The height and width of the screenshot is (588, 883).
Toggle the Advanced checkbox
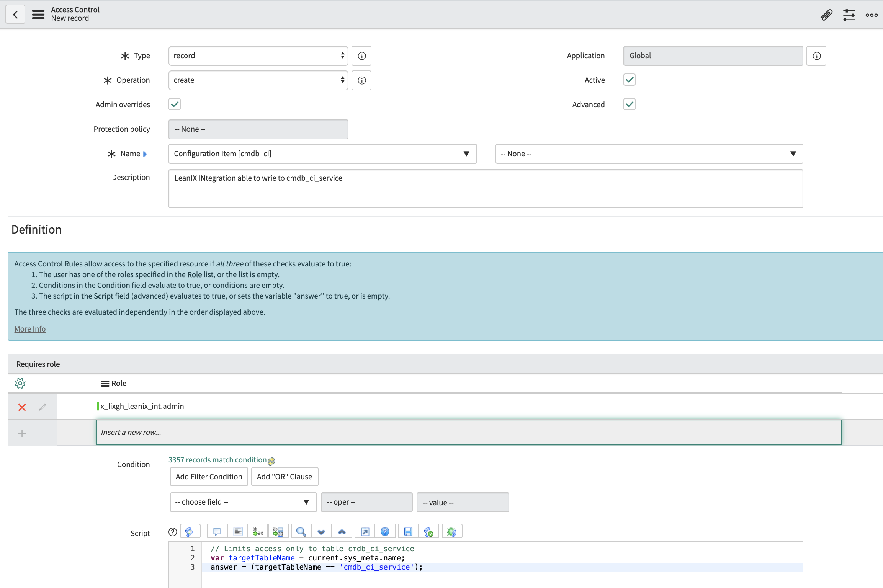(x=629, y=105)
